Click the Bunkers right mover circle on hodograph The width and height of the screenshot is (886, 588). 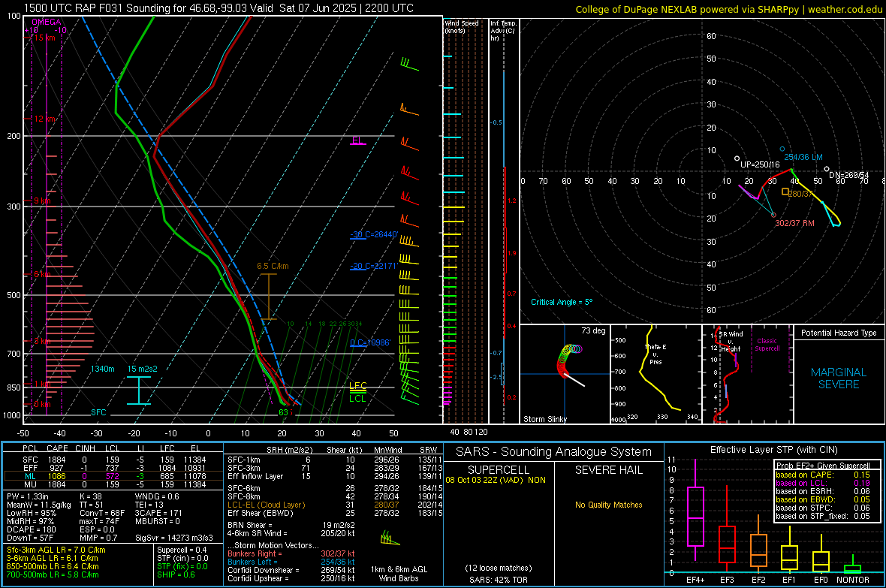point(773,215)
